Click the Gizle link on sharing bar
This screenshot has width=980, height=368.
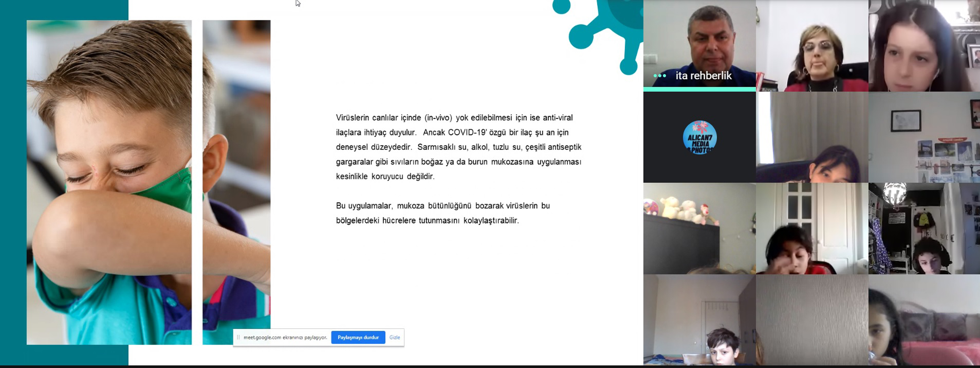tap(394, 337)
